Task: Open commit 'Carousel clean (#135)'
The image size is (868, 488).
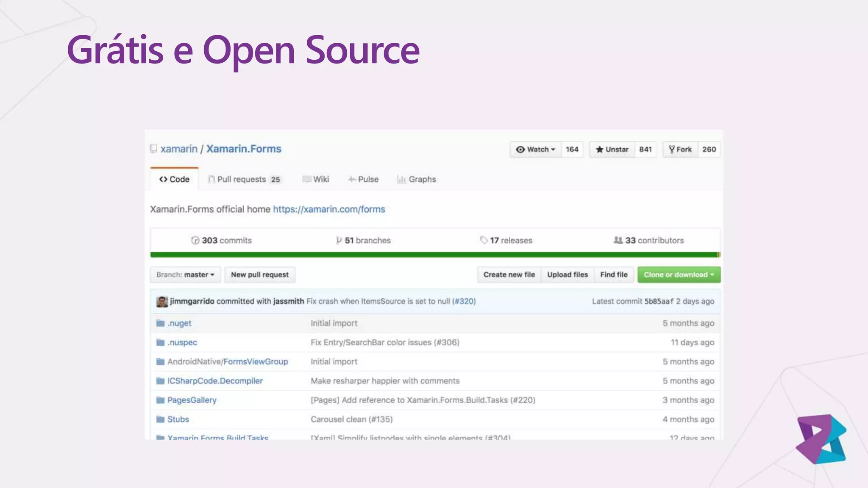Action: coord(352,419)
